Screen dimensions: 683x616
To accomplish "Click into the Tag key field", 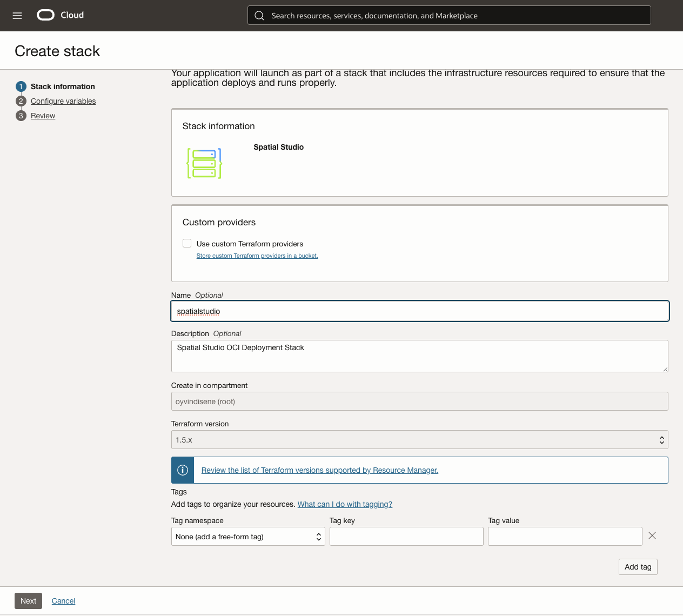I will click(406, 537).
